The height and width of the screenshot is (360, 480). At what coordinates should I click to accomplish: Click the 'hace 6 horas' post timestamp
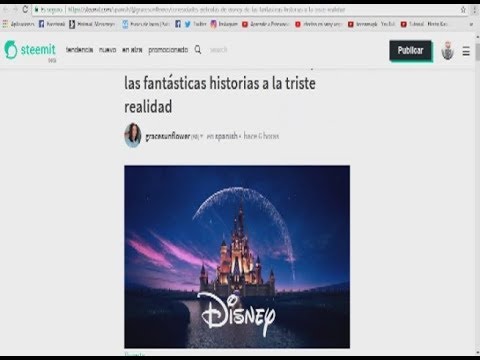[x=261, y=136]
